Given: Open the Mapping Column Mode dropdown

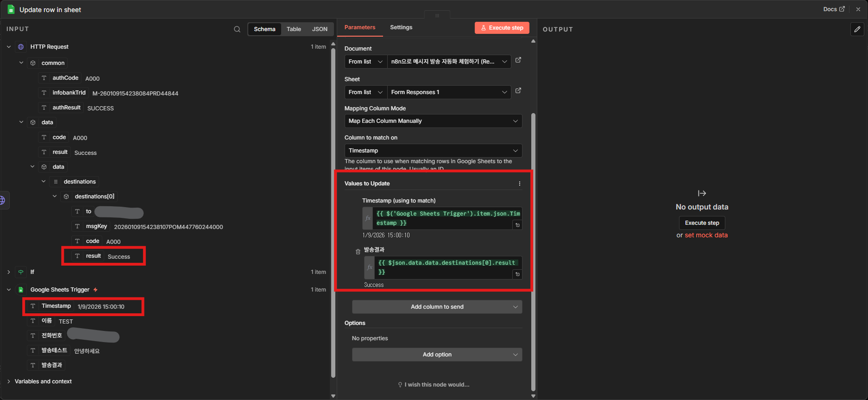Looking at the screenshot, I should [433, 121].
